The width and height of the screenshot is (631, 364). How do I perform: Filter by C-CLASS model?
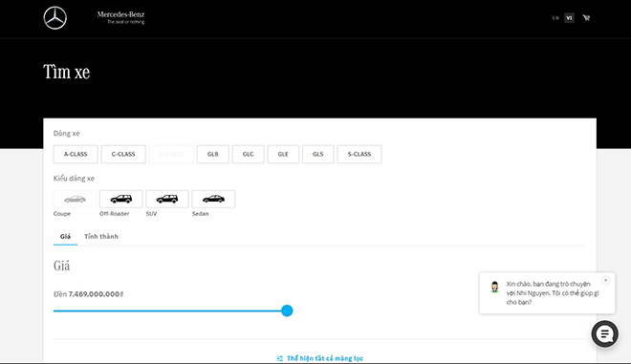pos(123,154)
